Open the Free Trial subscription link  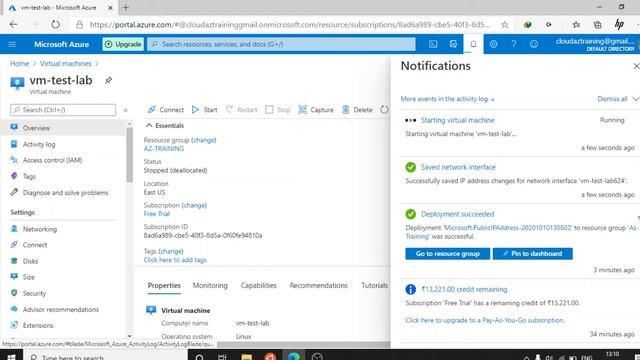click(x=156, y=214)
